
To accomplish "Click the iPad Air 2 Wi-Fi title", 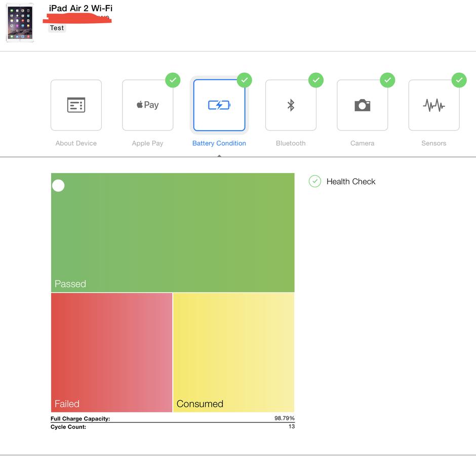I will (x=81, y=8).
